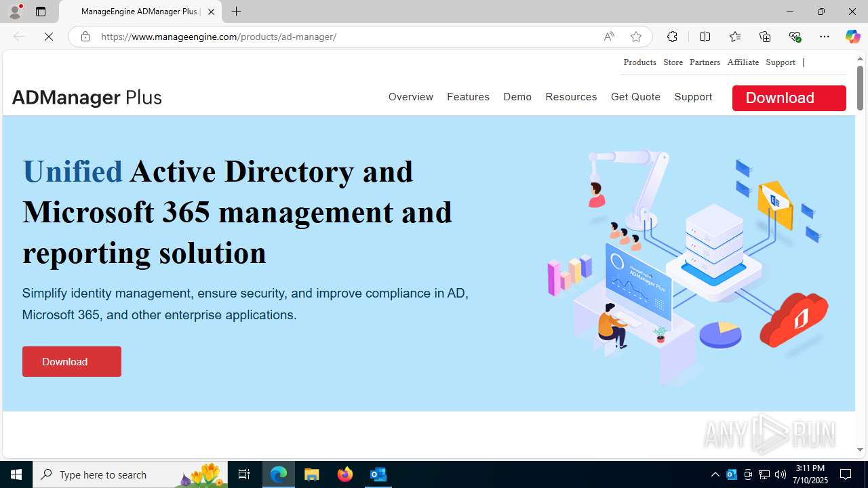Open the Support navigation menu item
This screenshot has height=488, width=868.
click(693, 97)
